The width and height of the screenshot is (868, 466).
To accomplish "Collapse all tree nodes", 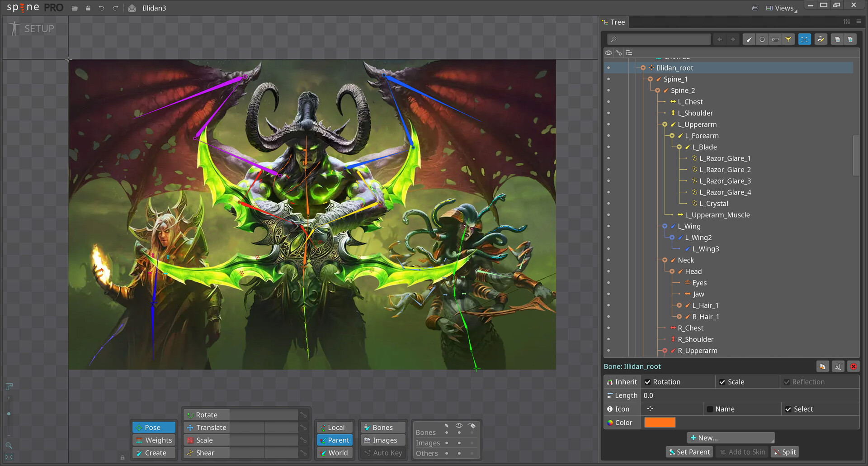I will [x=837, y=39].
